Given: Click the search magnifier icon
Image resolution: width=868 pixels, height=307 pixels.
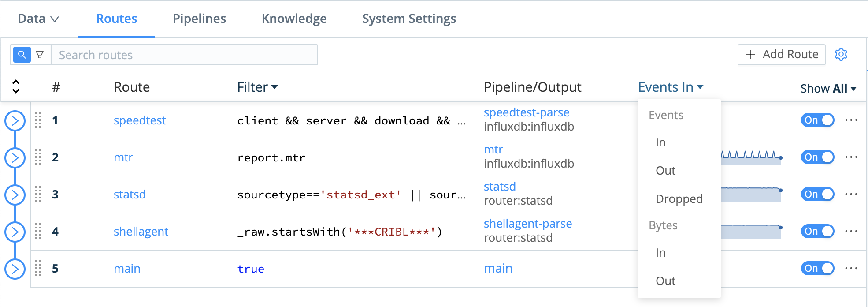Looking at the screenshot, I should point(22,55).
